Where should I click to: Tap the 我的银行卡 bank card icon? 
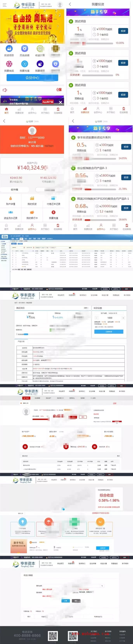point(32,212)
